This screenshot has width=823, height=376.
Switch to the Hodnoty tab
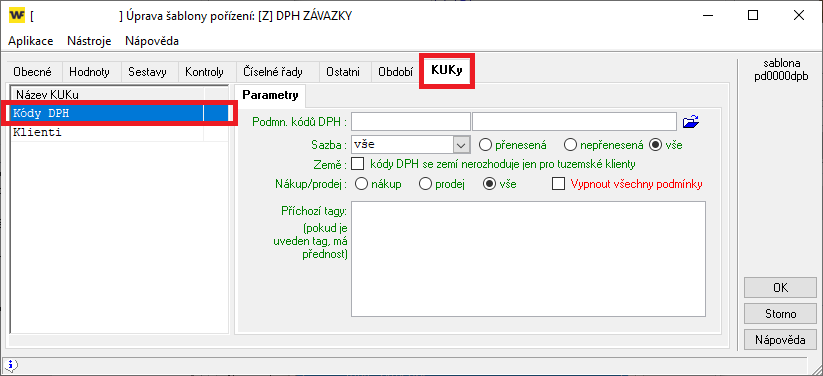pyautogui.click(x=89, y=72)
